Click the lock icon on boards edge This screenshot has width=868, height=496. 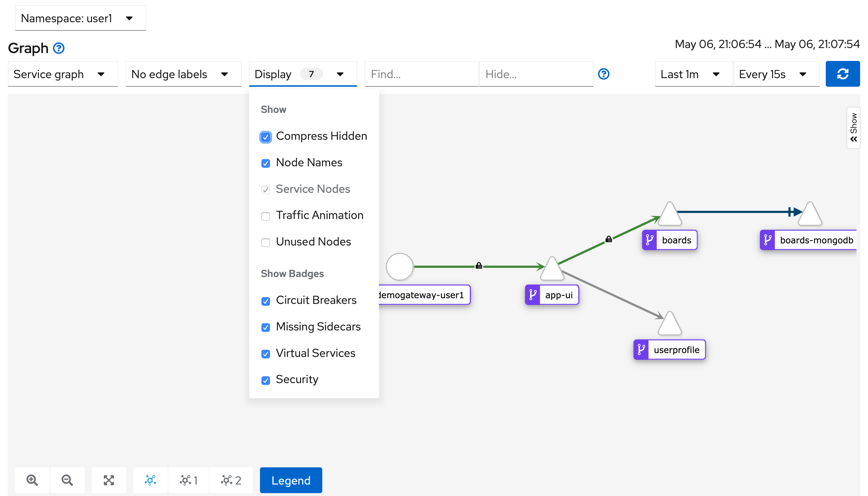point(609,239)
